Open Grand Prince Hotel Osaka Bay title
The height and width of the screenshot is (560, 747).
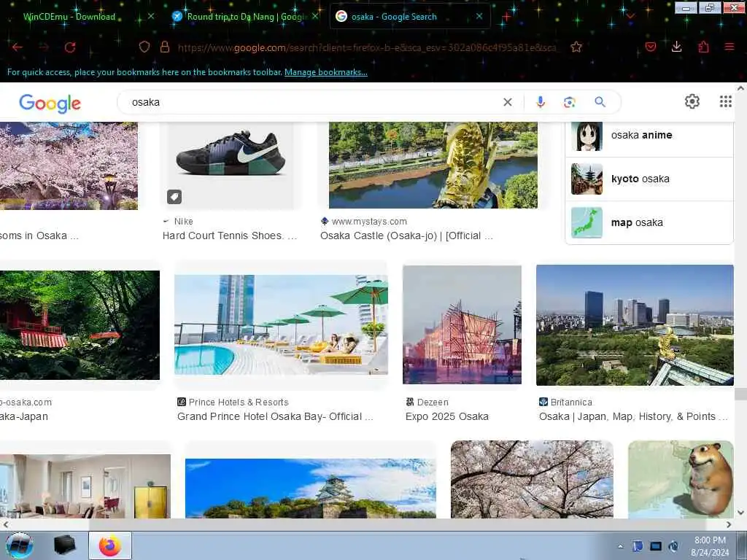pos(275,416)
